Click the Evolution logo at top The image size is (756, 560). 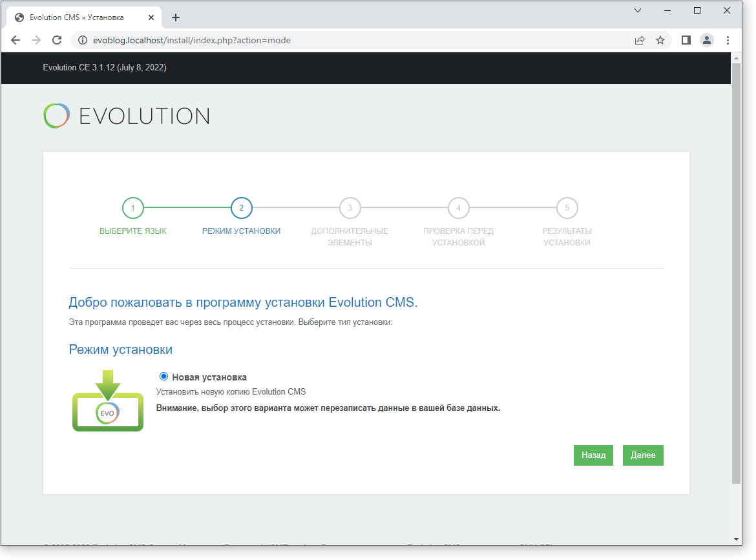[127, 116]
